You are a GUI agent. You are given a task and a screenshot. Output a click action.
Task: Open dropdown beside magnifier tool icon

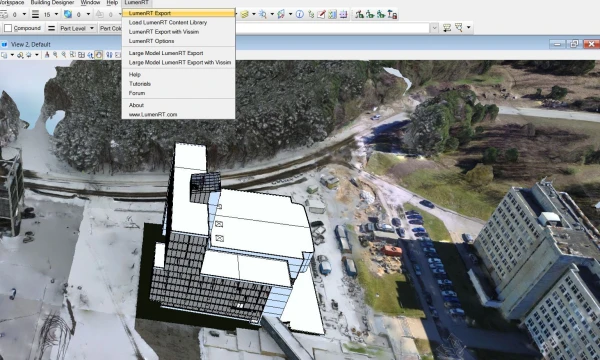272,15
